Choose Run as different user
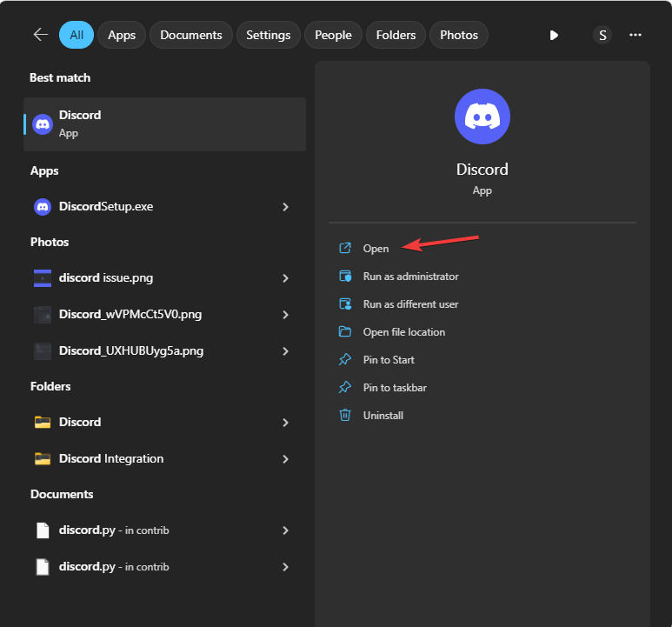This screenshot has width=672, height=627. point(410,304)
